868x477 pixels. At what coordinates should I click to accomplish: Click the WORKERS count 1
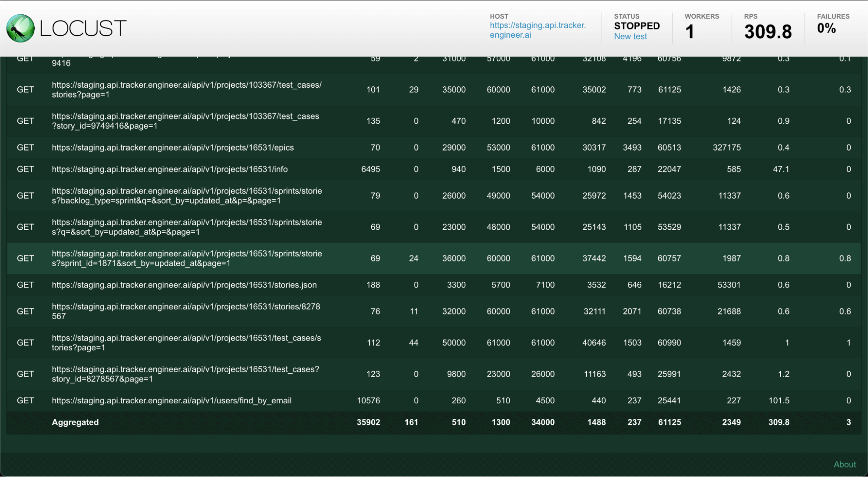[x=690, y=32]
